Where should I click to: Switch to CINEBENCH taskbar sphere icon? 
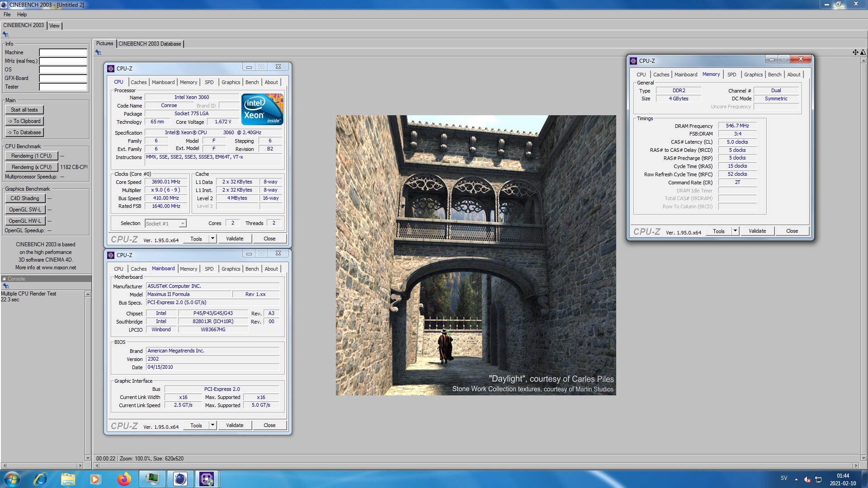180,479
